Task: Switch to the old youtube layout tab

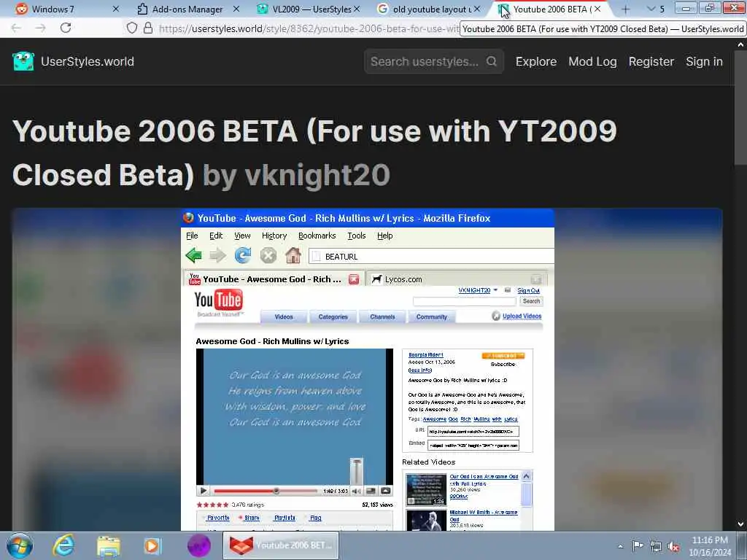Action: pos(427,9)
